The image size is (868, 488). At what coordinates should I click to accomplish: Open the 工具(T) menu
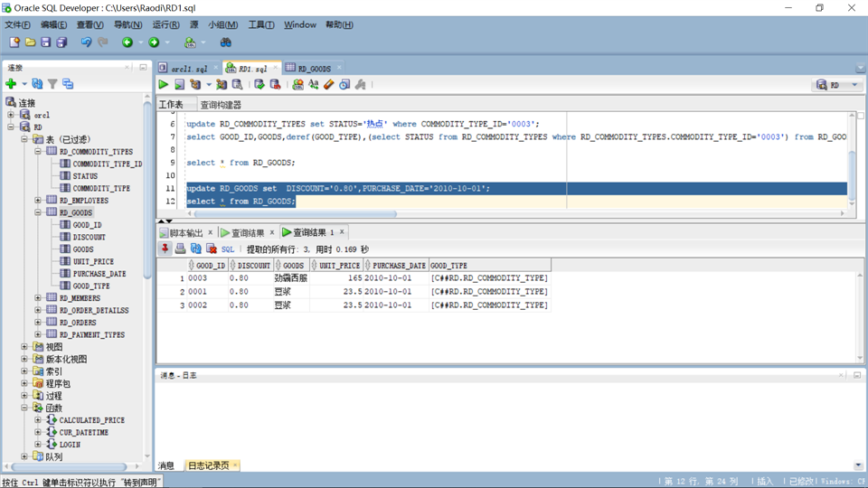coord(260,25)
